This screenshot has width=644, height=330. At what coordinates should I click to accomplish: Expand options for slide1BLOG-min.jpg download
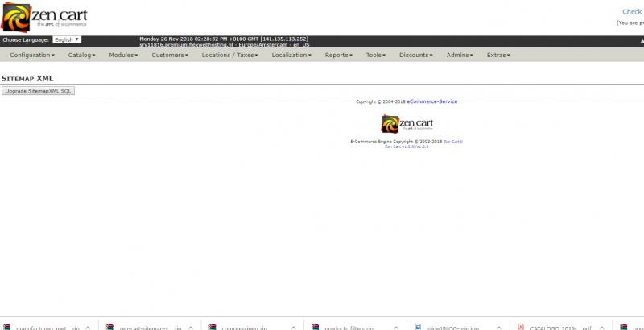(x=498, y=328)
